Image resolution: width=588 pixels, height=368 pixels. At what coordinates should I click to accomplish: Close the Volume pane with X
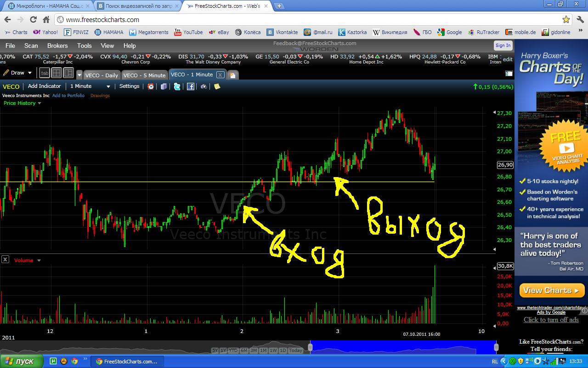[5, 259]
